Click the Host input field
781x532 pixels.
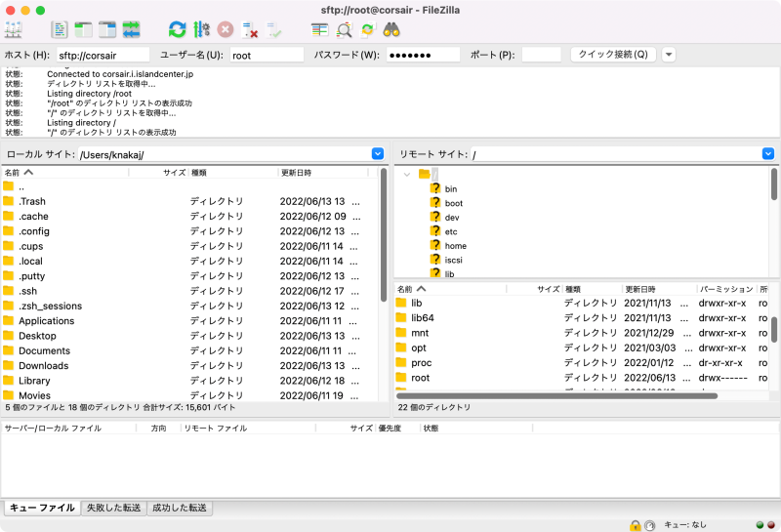(103, 55)
